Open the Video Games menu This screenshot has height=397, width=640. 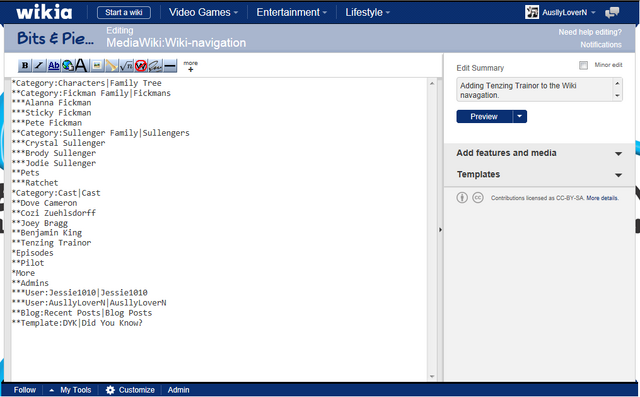click(203, 12)
